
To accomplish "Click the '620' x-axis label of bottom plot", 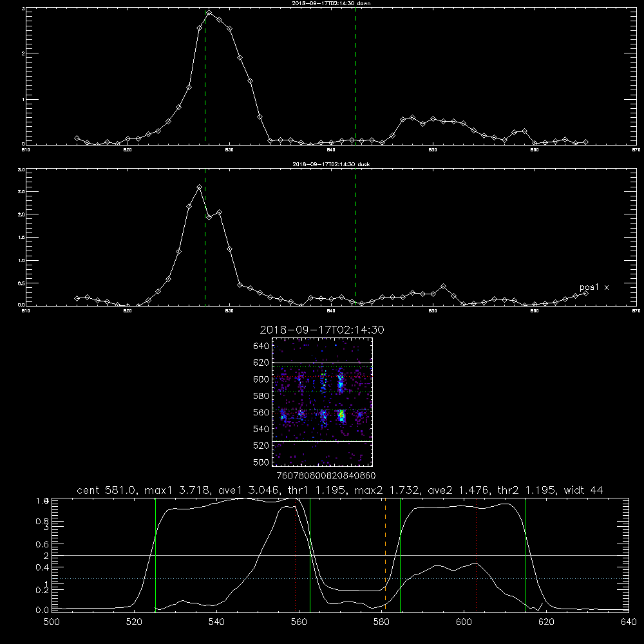I will [546, 622].
